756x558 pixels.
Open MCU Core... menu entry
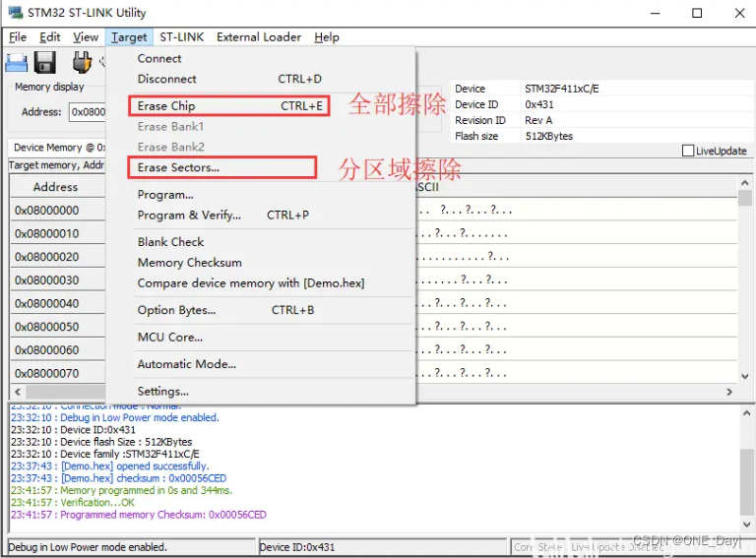[x=260, y=337]
